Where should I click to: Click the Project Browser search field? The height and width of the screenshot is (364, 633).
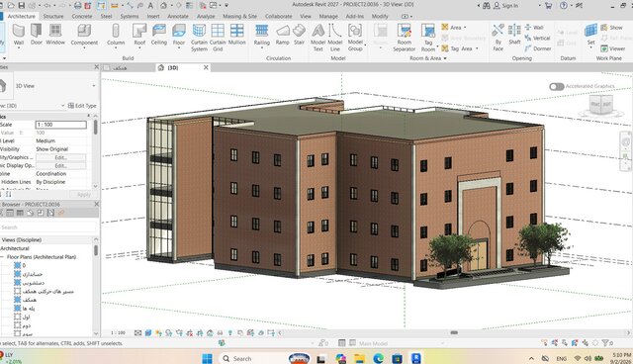[x=47, y=227]
